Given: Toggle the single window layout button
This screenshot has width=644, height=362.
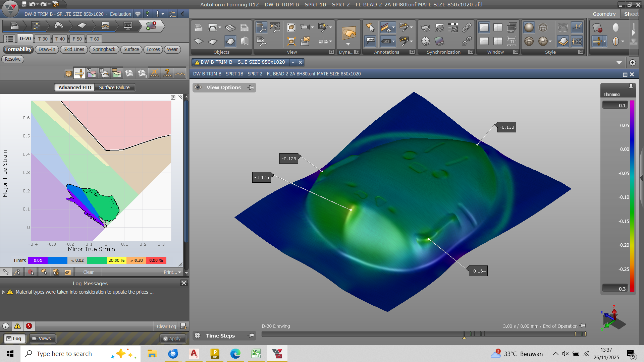Looking at the screenshot, I should click(484, 27).
